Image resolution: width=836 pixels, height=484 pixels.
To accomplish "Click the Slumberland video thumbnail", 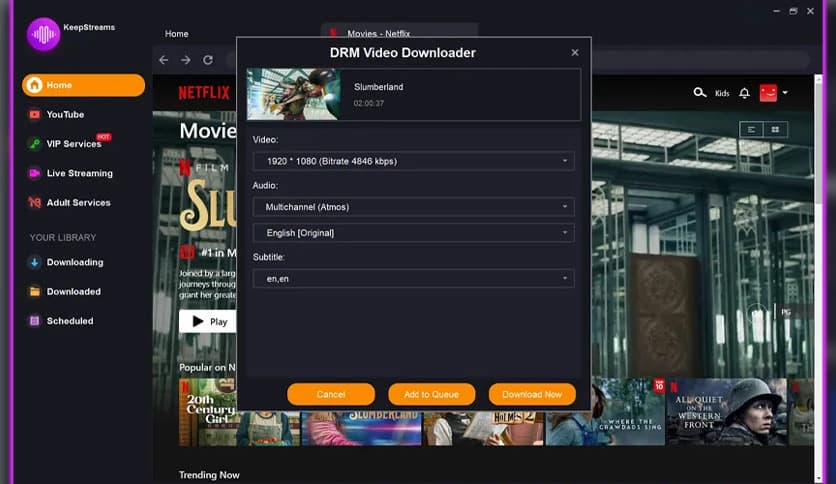I will (294, 94).
